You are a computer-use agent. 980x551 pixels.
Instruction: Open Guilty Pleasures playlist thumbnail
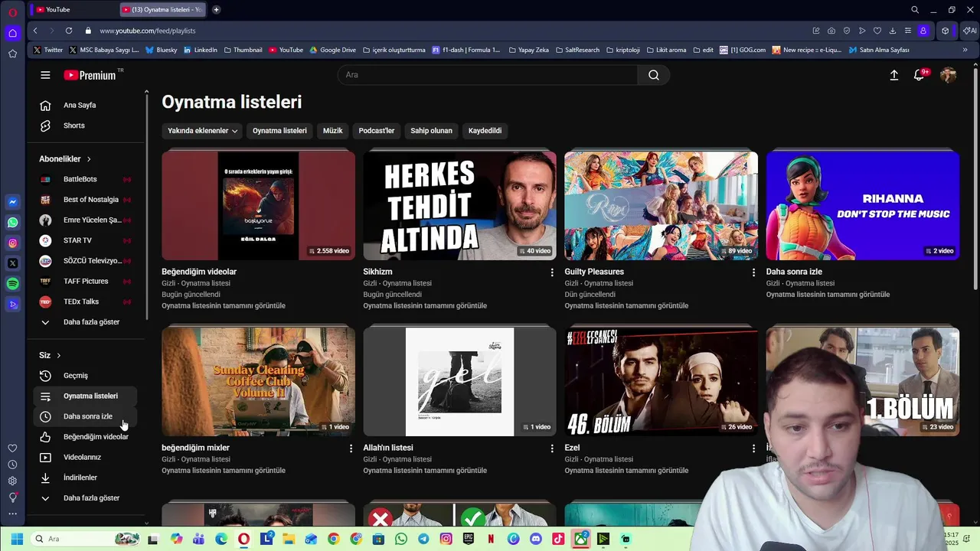coord(661,205)
